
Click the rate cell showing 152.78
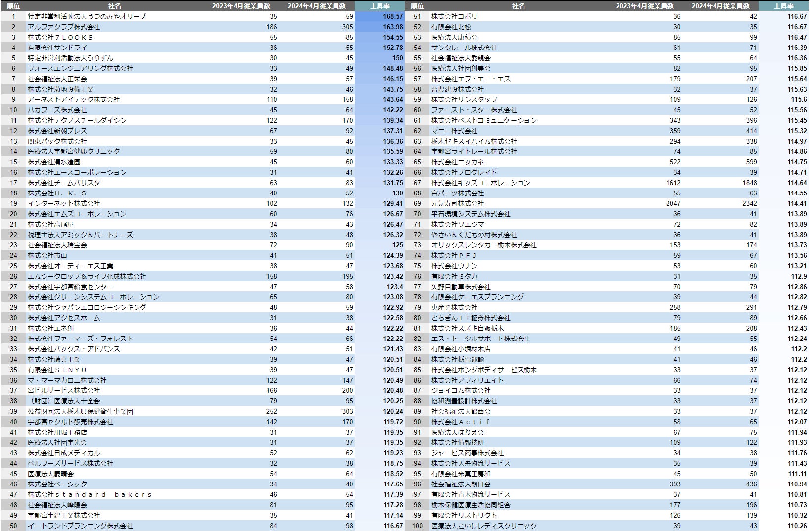coord(393,48)
